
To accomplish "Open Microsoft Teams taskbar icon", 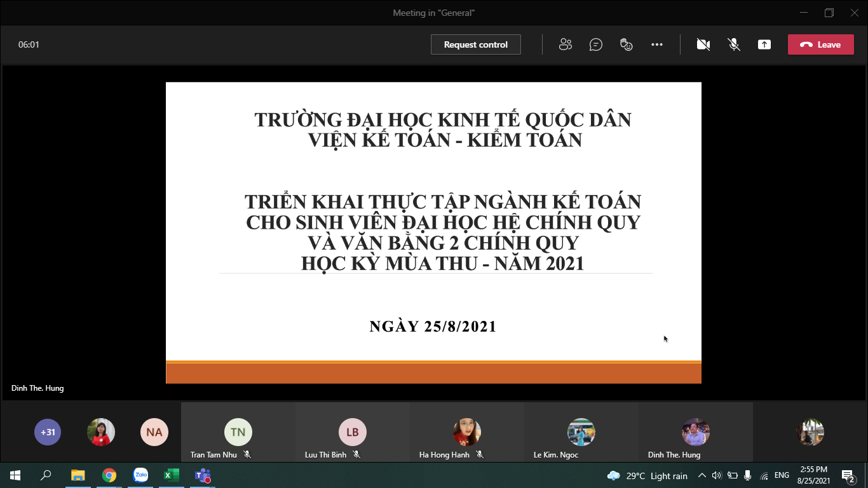I will click(203, 475).
